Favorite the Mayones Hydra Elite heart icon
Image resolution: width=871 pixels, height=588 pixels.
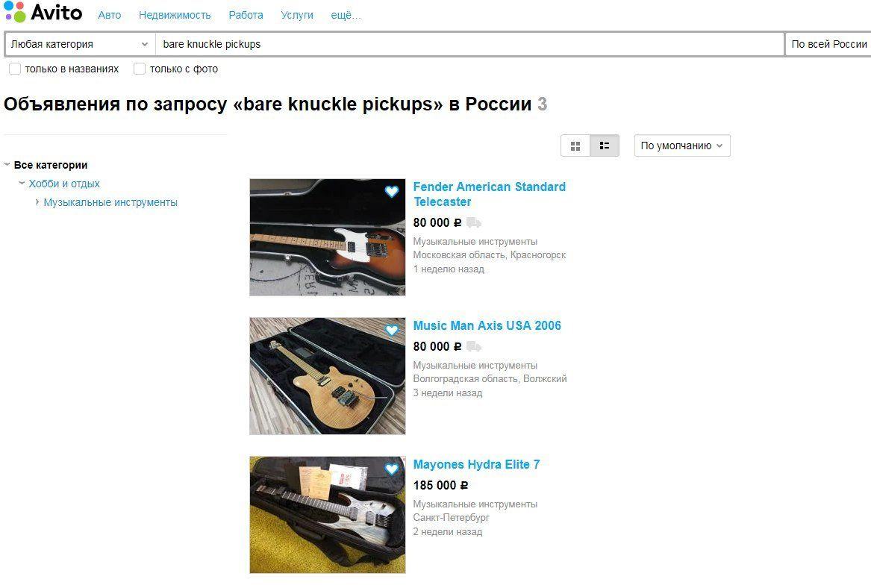[x=392, y=469]
